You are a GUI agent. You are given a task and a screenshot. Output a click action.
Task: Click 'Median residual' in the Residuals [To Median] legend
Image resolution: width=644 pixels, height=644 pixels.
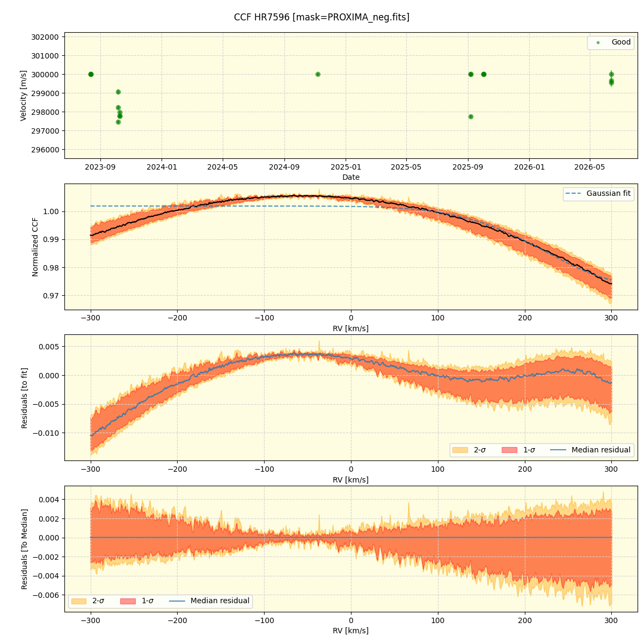tap(220, 601)
